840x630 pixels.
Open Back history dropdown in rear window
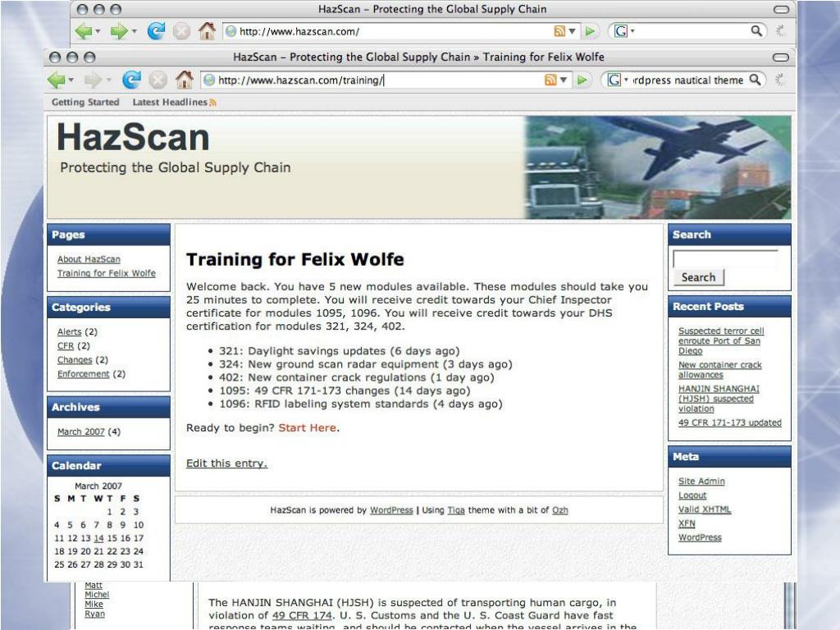pos(98,32)
